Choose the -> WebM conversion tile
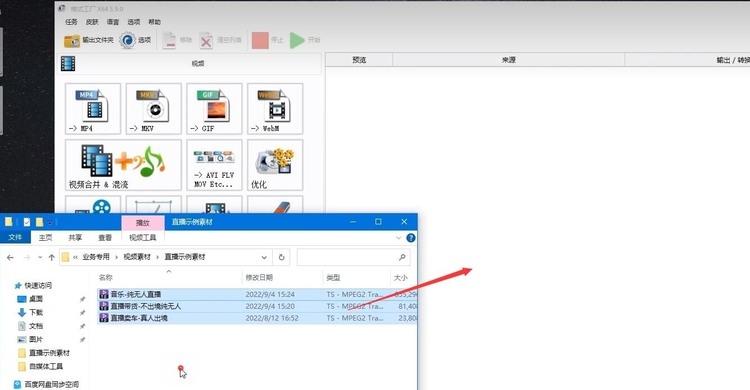 click(275, 109)
